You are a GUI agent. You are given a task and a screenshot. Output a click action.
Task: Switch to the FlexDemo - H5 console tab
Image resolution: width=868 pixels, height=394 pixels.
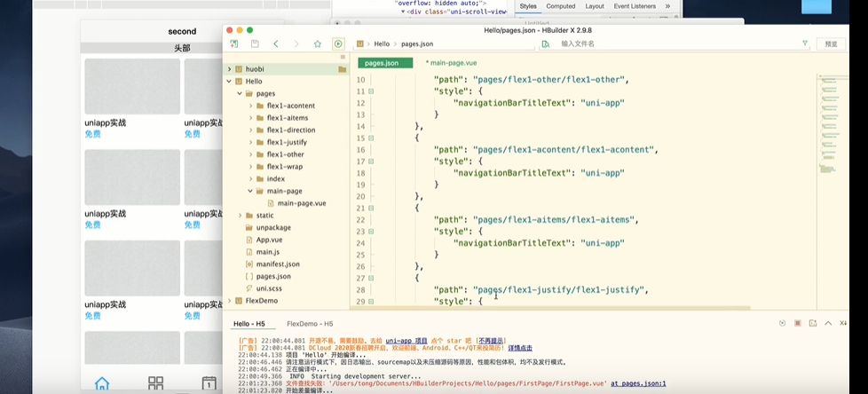coord(310,324)
